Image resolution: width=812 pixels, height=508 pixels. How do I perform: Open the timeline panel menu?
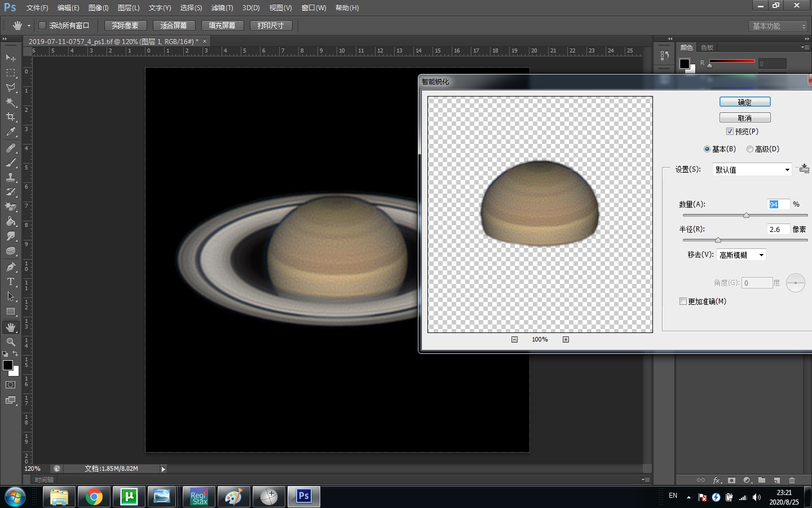coord(646,480)
